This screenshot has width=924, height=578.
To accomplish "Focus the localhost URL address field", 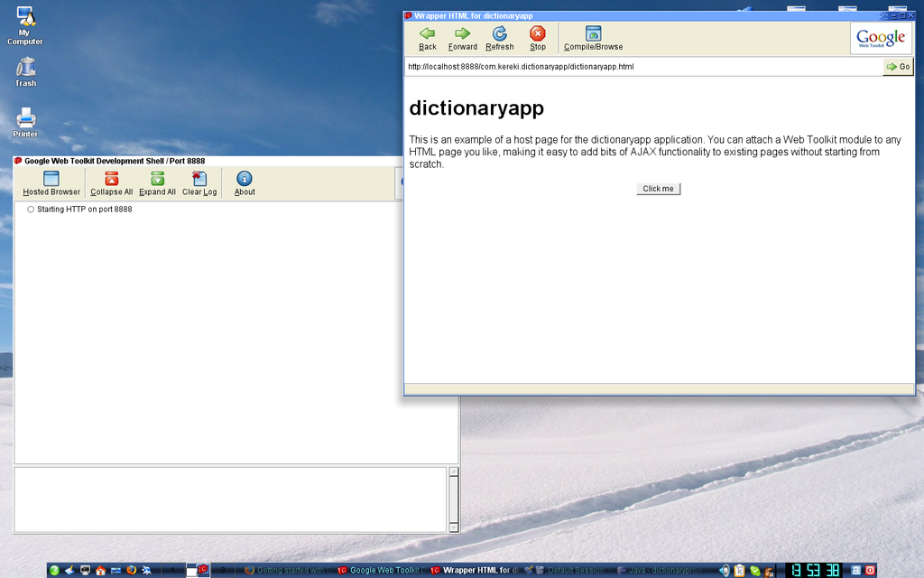I will 641,67.
